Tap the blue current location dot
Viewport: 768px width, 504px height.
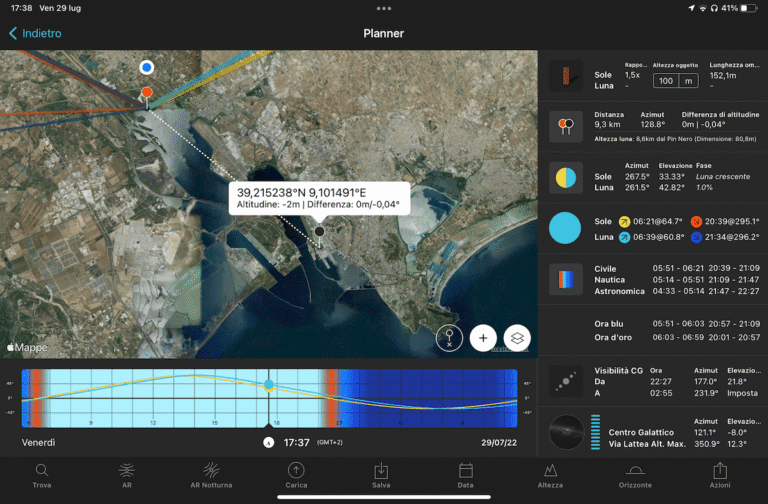point(146,67)
